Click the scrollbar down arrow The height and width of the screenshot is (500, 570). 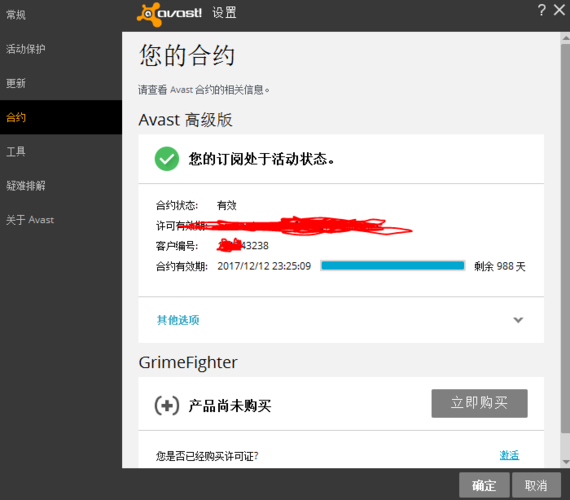click(x=565, y=462)
